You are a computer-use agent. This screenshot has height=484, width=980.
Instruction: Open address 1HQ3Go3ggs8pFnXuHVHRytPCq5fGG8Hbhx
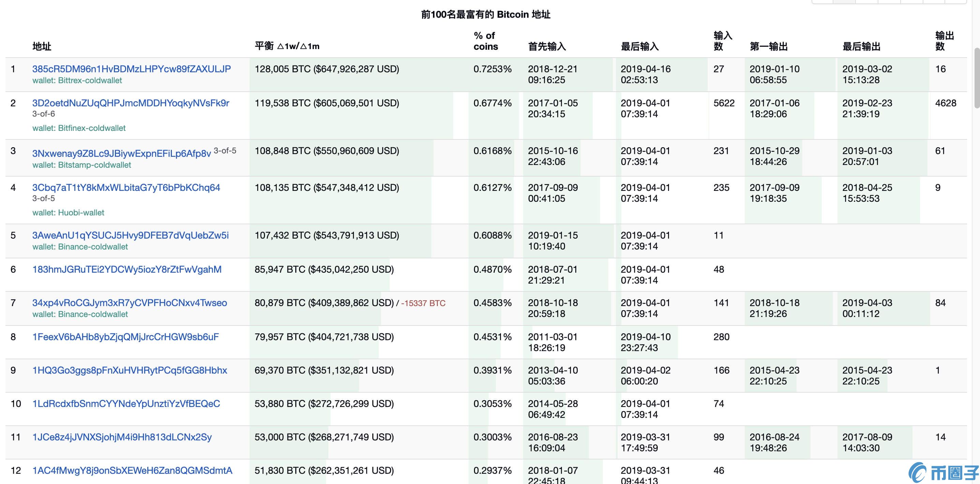129,370
